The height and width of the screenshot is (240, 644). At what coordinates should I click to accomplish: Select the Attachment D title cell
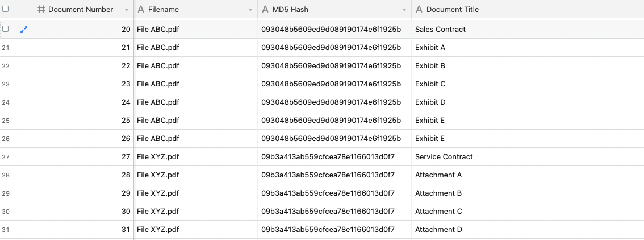[x=528, y=229]
